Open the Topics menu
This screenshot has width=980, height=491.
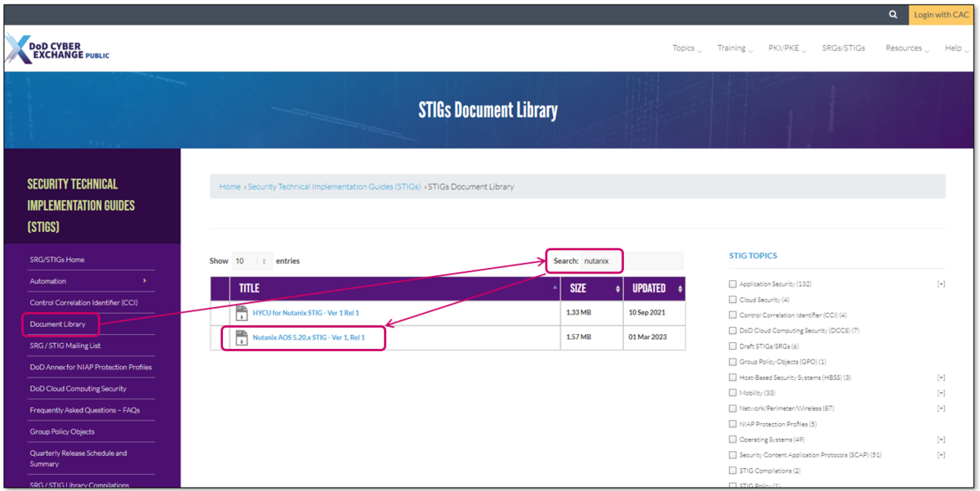686,48
